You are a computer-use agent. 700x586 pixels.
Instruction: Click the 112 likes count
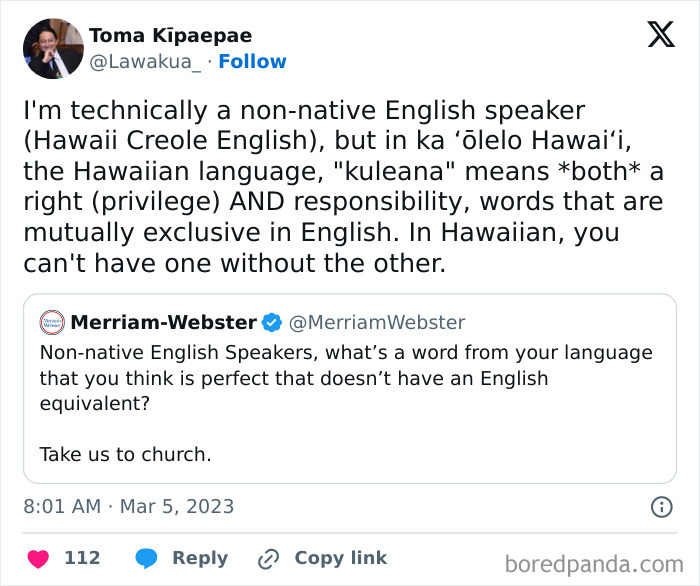(x=82, y=558)
